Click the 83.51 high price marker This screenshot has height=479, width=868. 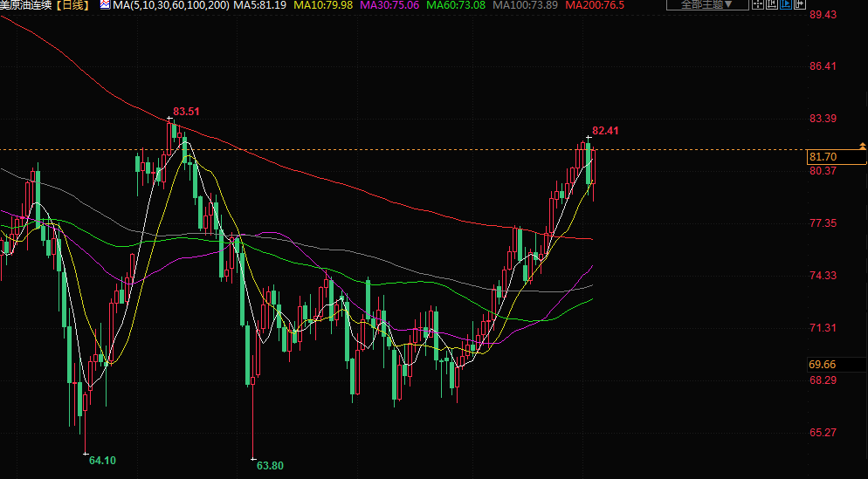(x=186, y=112)
